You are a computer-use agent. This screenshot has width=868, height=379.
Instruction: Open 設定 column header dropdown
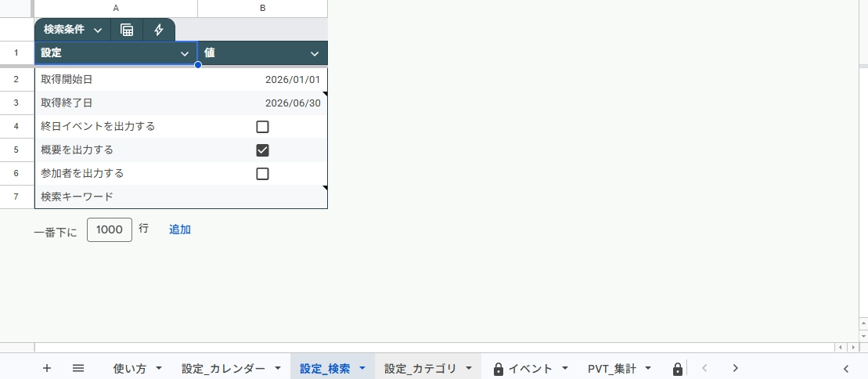[x=185, y=54]
